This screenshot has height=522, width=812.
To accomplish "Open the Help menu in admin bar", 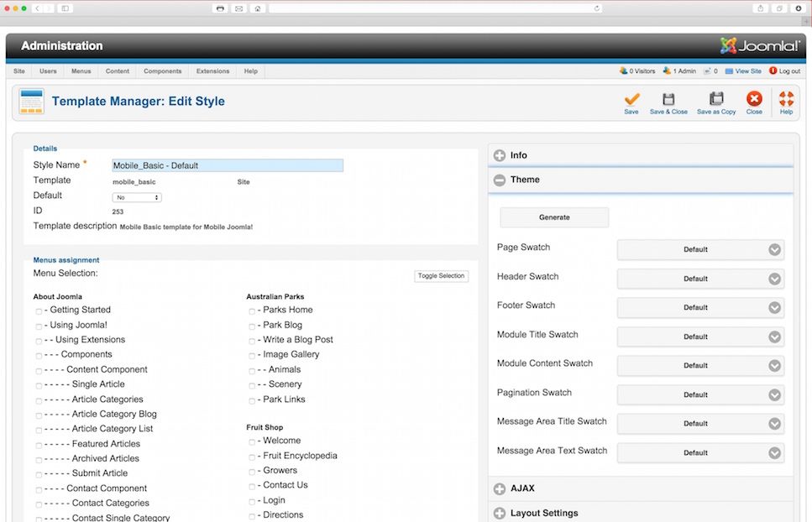I will click(x=250, y=70).
